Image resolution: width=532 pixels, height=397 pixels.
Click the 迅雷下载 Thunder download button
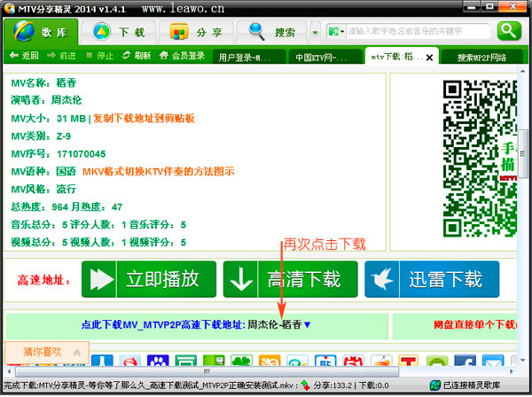[x=432, y=279]
